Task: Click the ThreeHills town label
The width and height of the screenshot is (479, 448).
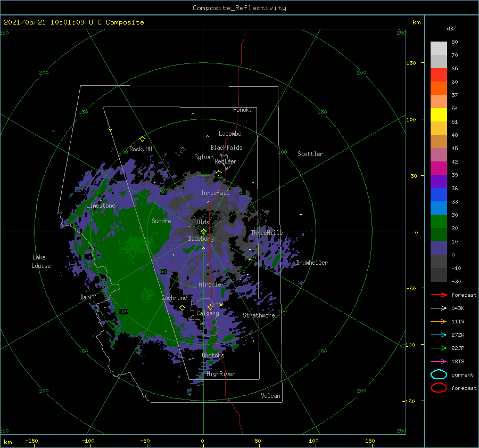Action: (267, 233)
